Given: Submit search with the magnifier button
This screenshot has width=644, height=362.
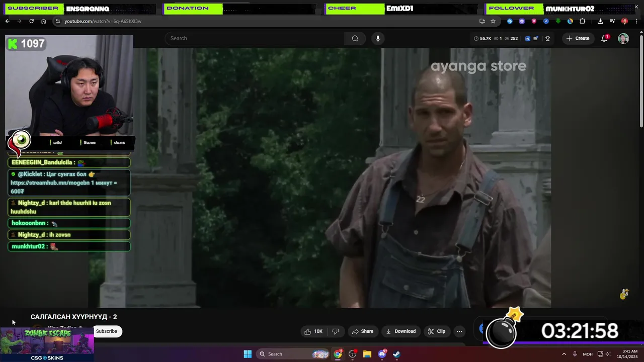Looking at the screenshot, I should [x=355, y=38].
